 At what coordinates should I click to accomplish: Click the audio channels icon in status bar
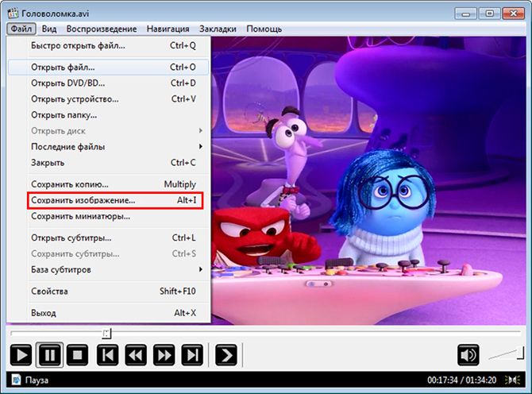click(513, 380)
